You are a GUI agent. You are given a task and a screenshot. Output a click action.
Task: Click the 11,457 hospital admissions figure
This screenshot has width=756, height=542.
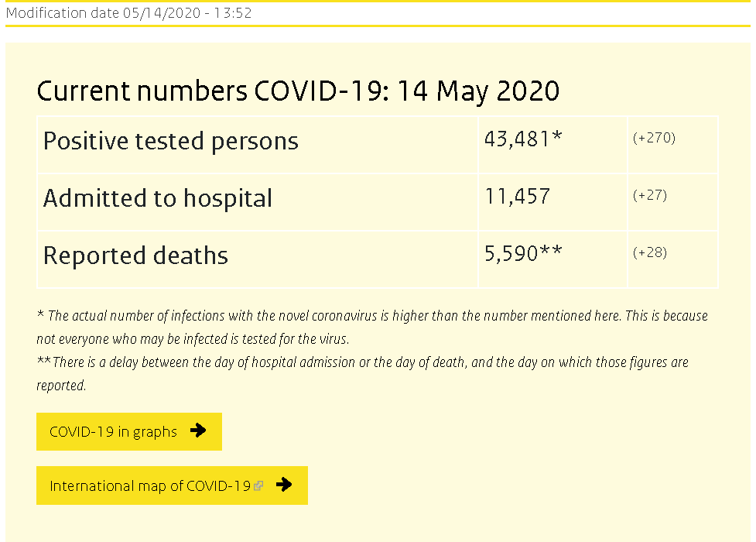(517, 197)
